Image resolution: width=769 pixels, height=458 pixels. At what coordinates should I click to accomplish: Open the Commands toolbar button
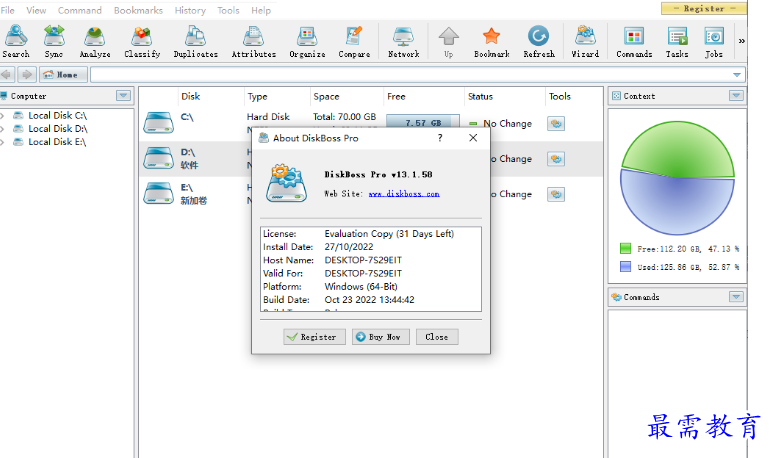(x=634, y=42)
